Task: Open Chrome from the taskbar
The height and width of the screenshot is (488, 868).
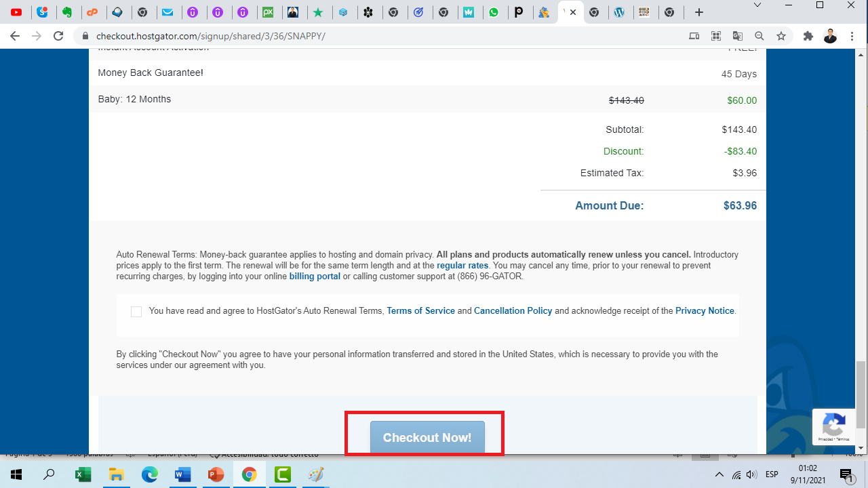Action: point(249,474)
